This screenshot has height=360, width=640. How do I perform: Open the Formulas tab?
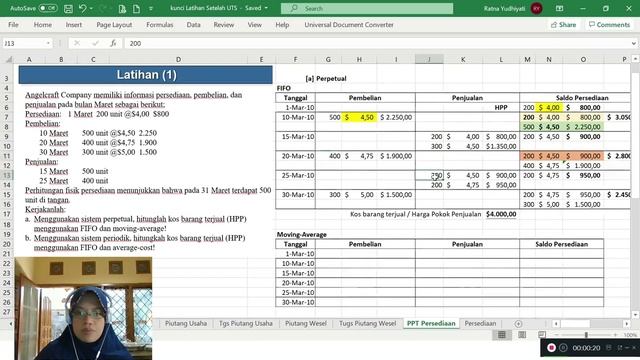[x=160, y=25]
